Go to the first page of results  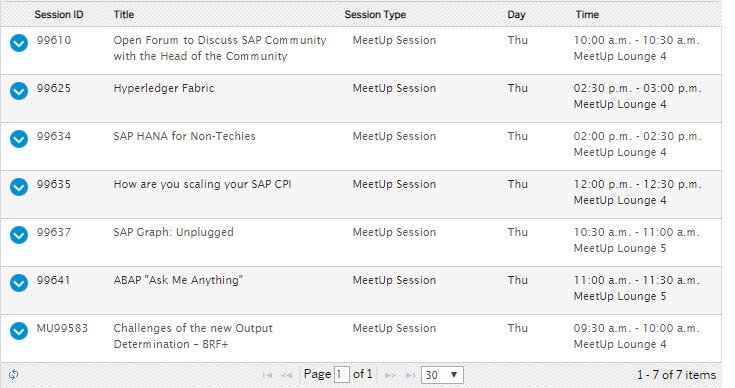[x=267, y=375]
